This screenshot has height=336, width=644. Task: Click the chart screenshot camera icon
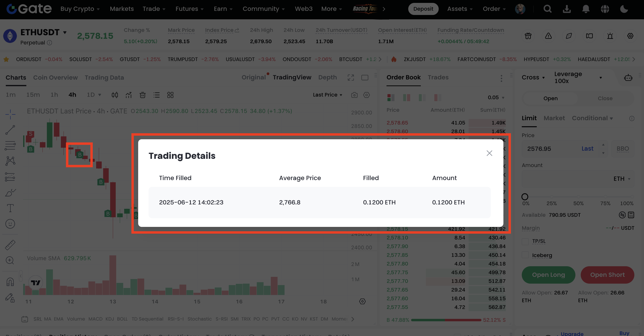point(354,95)
